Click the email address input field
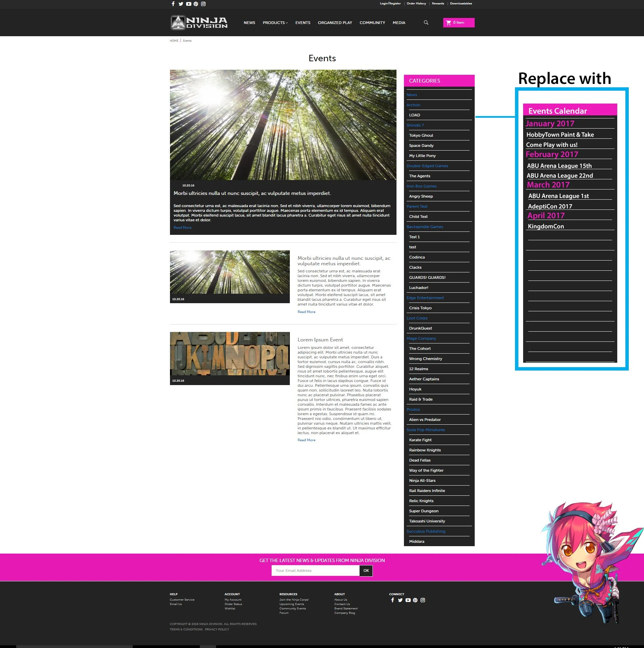Screen dimensions: 644x648 [316, 570]
